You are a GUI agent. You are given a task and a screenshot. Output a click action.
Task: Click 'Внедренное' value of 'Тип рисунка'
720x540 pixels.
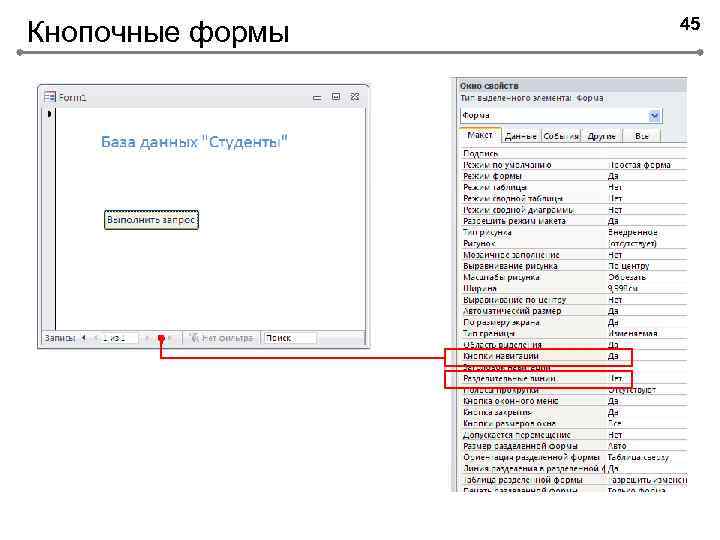coord(633,232)
